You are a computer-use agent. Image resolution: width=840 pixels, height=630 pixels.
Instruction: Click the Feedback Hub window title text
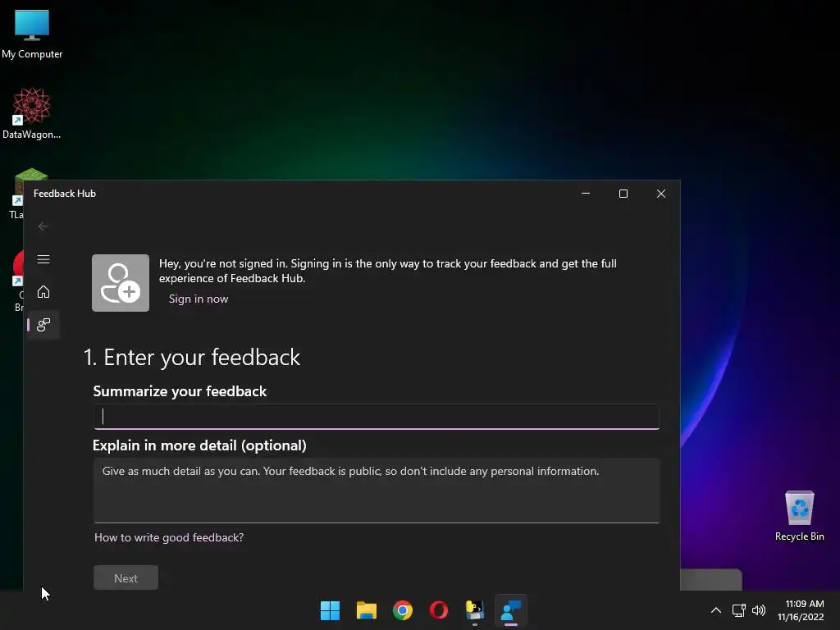[x=65, y=194]
